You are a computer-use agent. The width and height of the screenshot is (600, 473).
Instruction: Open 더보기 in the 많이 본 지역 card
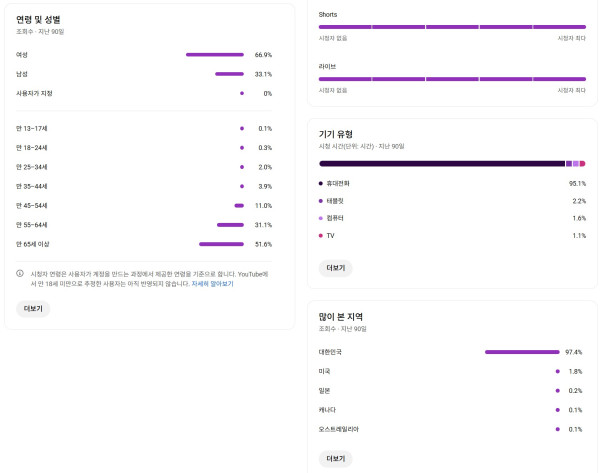pos(335,458)
